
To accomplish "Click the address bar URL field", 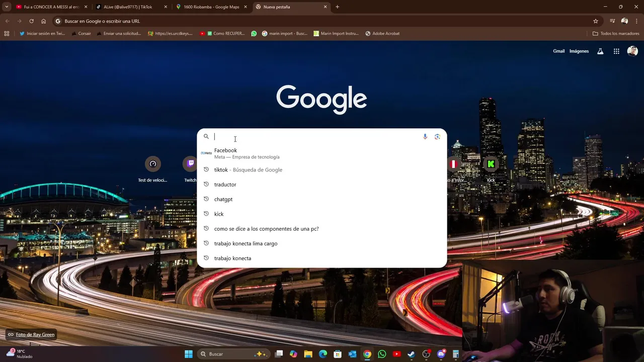I will coord(322,21).
